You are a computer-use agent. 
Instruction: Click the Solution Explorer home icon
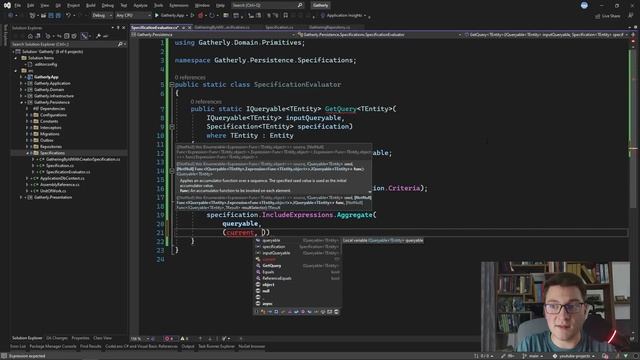pyautogui.click(x=30, y=36)
